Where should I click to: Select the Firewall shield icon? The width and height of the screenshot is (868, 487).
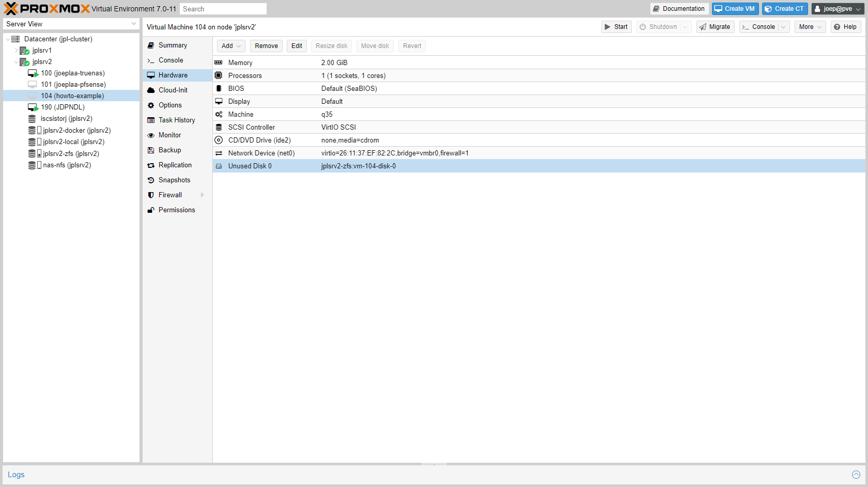(151, 195)
